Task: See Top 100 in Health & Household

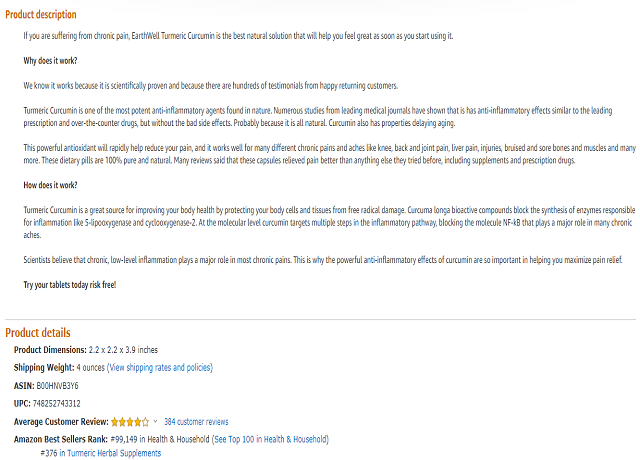Action: click(x=270, y=438)
